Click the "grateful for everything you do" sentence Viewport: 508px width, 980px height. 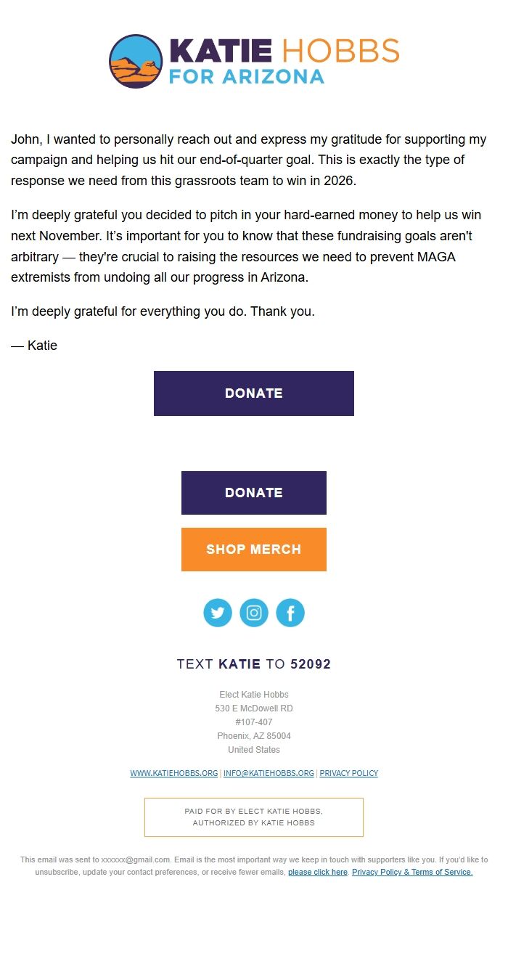pos(163,311)
